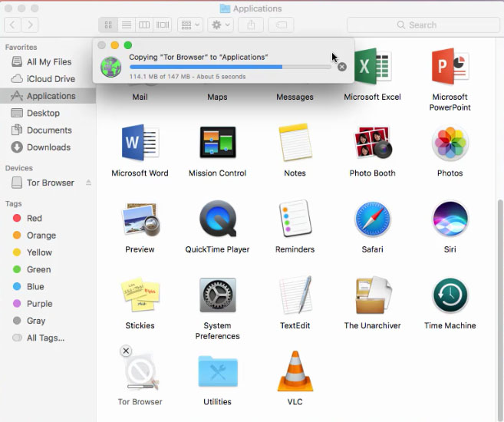This screenshot has height=422, width=504.
Task: Launch Safari browser icon
Action: tap(373, 219)
